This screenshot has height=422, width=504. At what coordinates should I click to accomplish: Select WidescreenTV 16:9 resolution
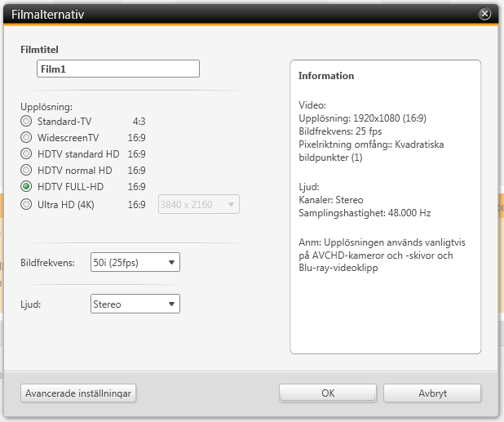pyautogui.click(x=26, y=138)
